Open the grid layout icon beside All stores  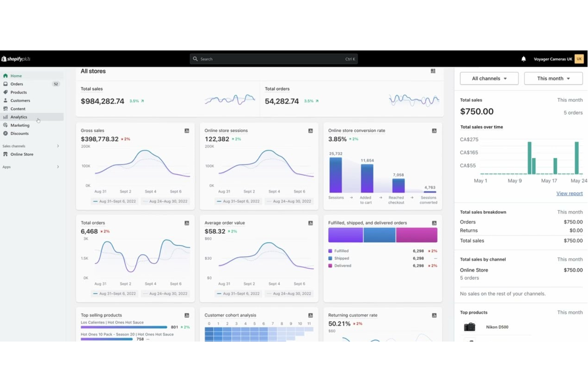[x=433, y=71]
